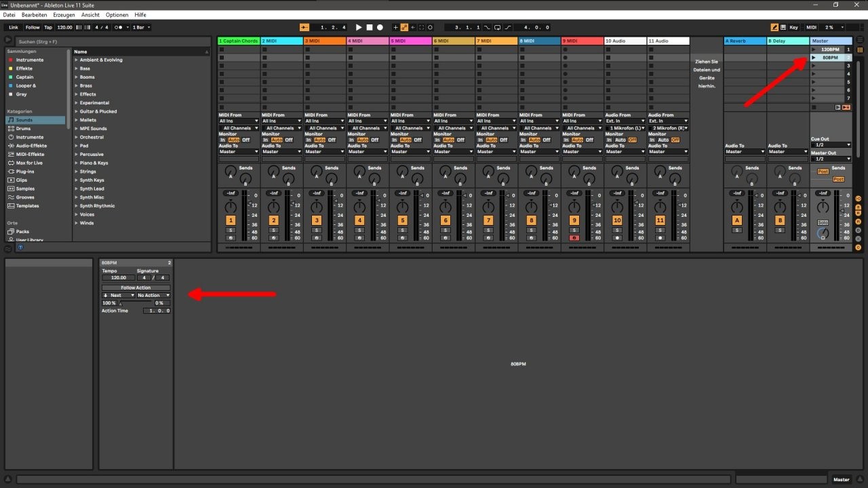The width and height of the screenshot is (868, 488).
Task: Start playback with the Play button
Action: pos(359,27)
